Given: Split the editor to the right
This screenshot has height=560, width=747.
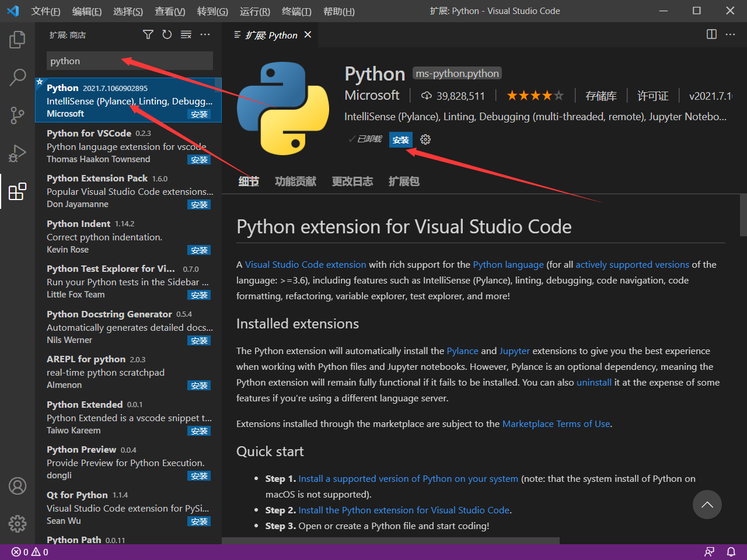Looking at the screenshot, I should pyautogui.click(x=711, y=34).
